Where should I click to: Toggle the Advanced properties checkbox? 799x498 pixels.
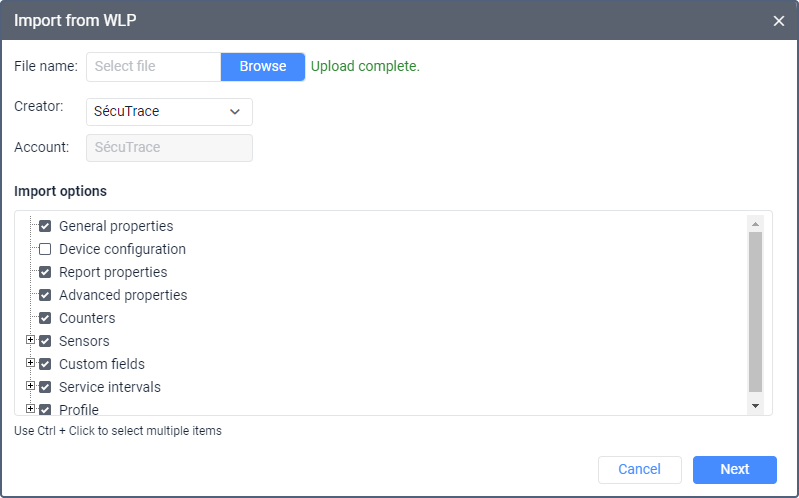coord(45,295)
